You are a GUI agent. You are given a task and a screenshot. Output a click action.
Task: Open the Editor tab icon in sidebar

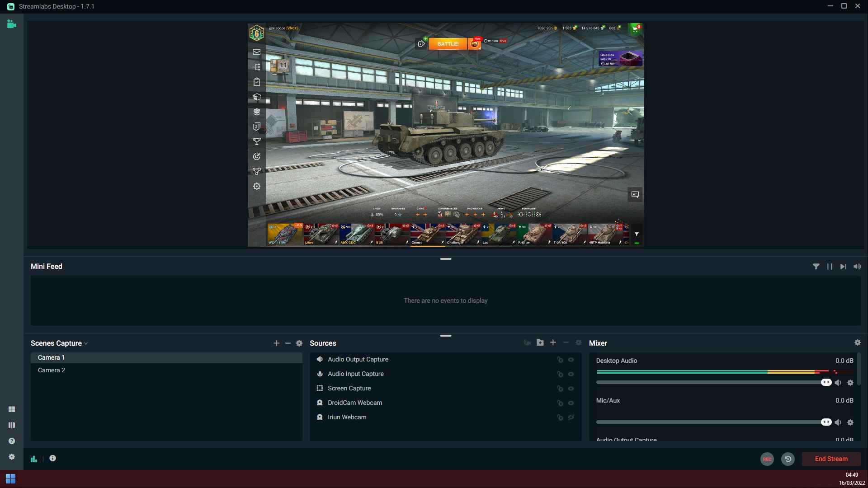coord(12,24)
